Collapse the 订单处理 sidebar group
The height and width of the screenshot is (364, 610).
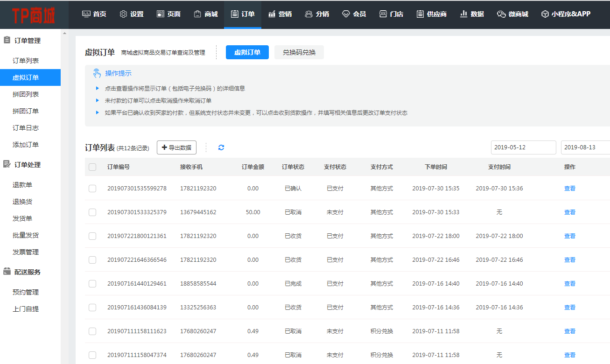pyautogui.click(x=27, y=165)
